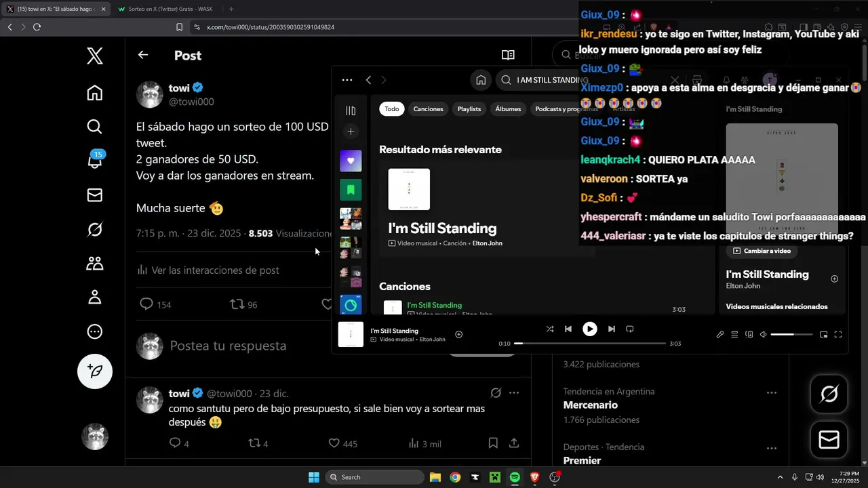Click the compose Post feather button
Image resolution: width=868 pixels, height=488 pixels.
95,371
